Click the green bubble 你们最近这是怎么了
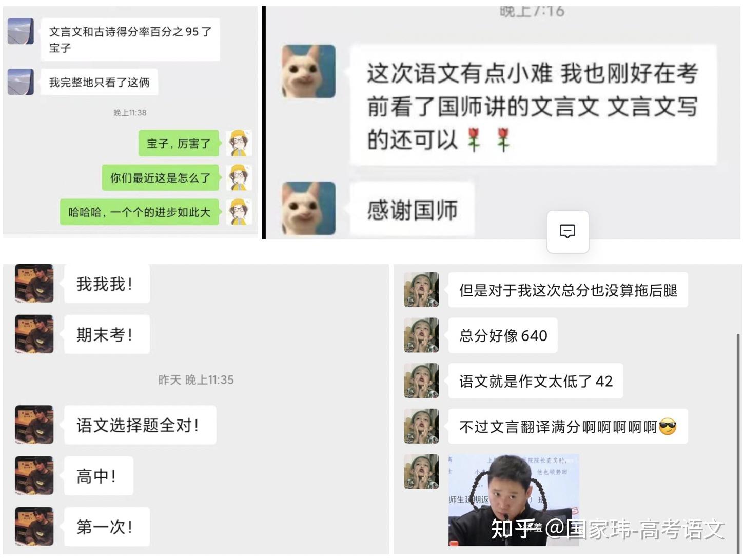The height and width of the screenshot is (560, 744). (x=161, y=177)
